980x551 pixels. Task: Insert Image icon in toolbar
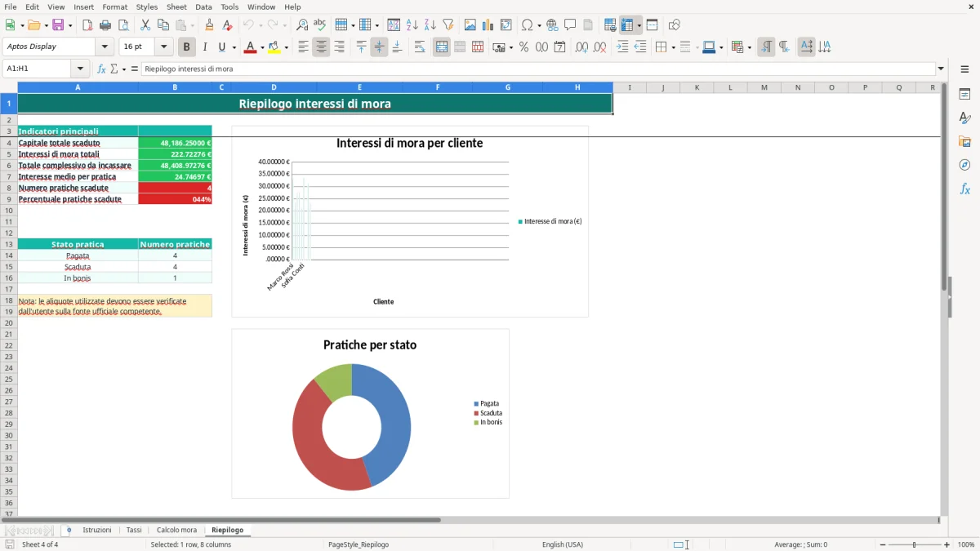(x=470, y=25)
